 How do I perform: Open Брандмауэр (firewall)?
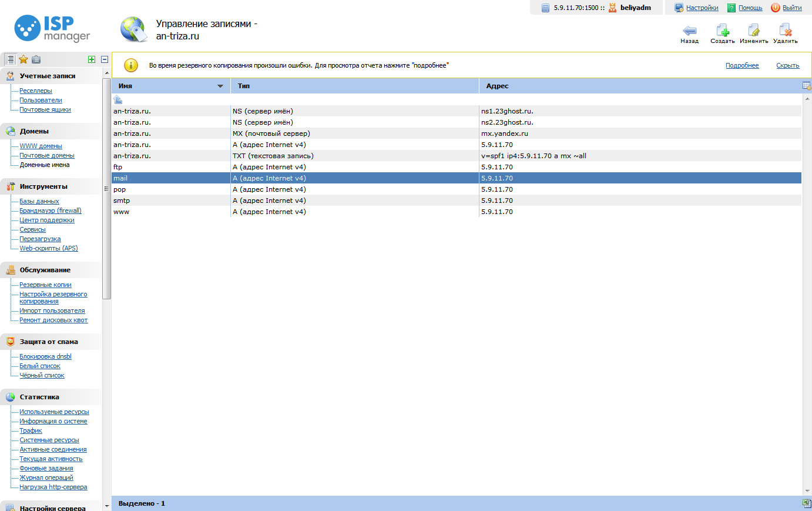coord(51,211)
